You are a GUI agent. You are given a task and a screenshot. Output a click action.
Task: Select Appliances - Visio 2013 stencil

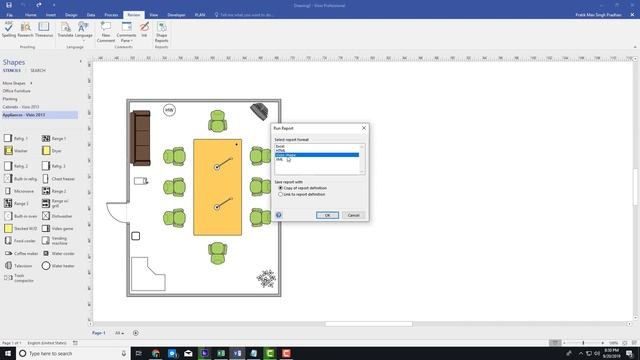(x=40, y=115)
